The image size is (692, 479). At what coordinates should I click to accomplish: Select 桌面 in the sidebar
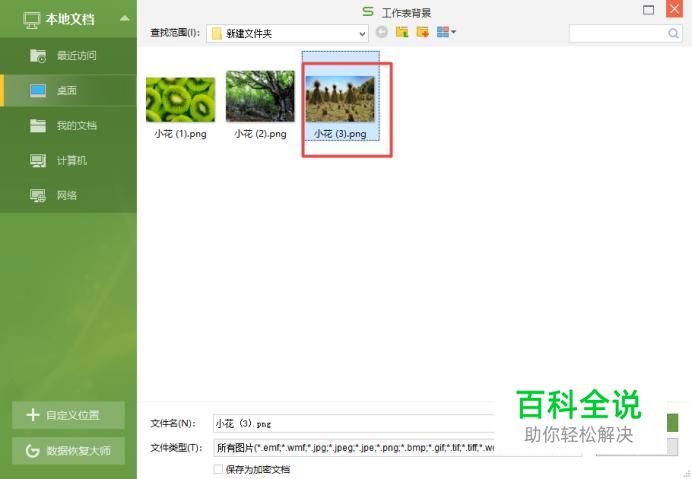[x=68, y=91]
